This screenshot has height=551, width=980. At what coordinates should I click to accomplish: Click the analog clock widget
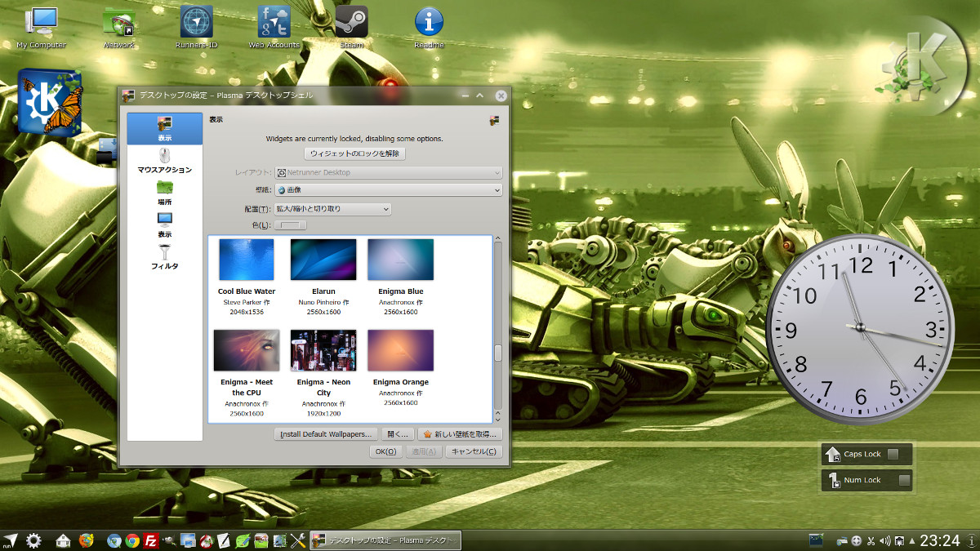tap(860, 328)
